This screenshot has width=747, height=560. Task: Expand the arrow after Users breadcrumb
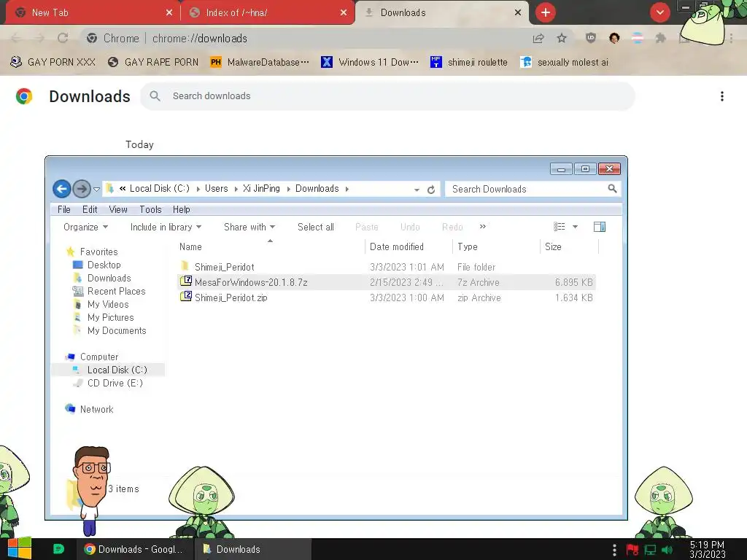236,189
